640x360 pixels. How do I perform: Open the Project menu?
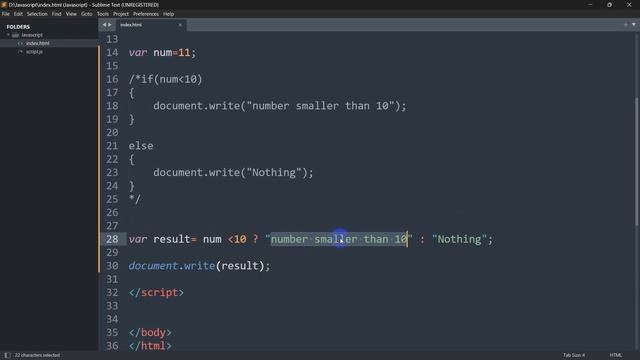121,14
